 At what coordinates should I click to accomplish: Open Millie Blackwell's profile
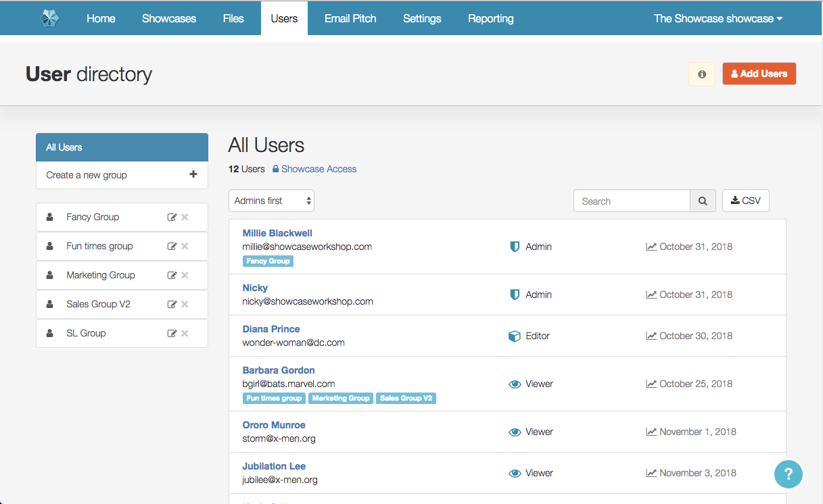point(277,233)
